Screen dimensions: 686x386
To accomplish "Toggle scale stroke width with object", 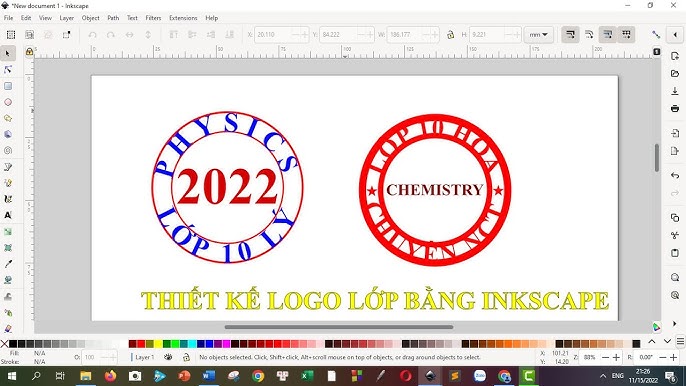I will 570,35.
